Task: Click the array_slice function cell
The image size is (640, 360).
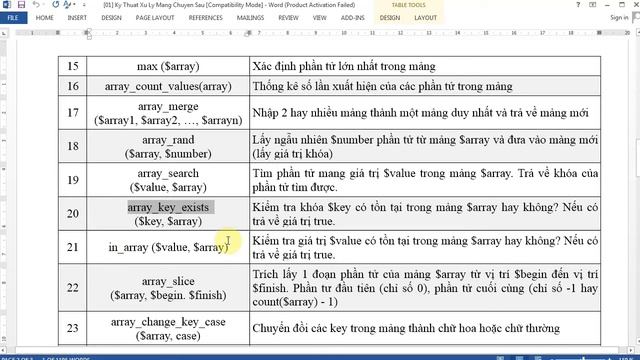Action: [x=168, y=288]
